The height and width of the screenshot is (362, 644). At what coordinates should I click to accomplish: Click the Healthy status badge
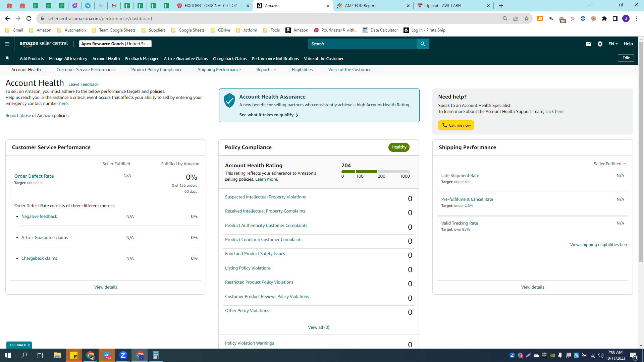point(399,147)
